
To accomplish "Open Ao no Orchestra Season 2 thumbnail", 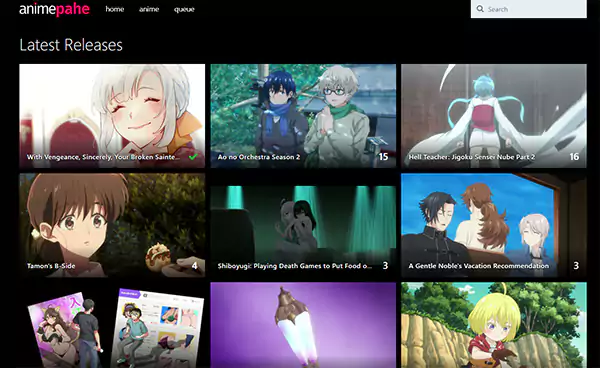I will (x=303, y=116).
